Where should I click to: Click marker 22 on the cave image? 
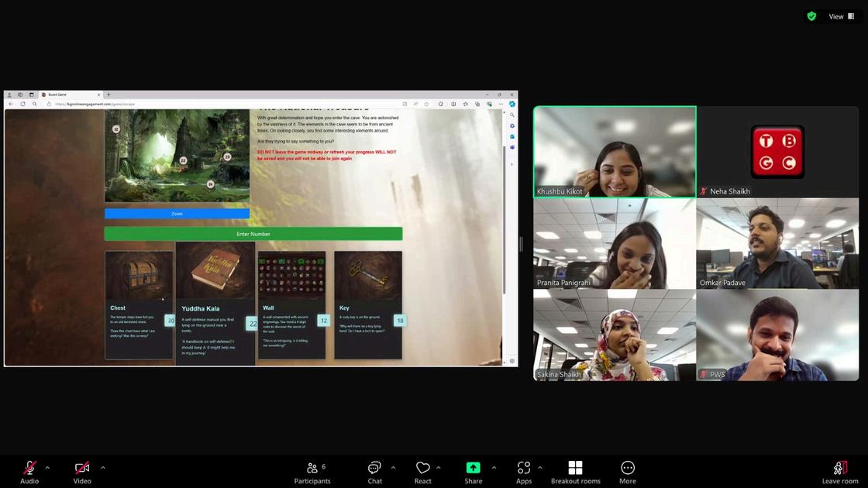coord(183,160)
